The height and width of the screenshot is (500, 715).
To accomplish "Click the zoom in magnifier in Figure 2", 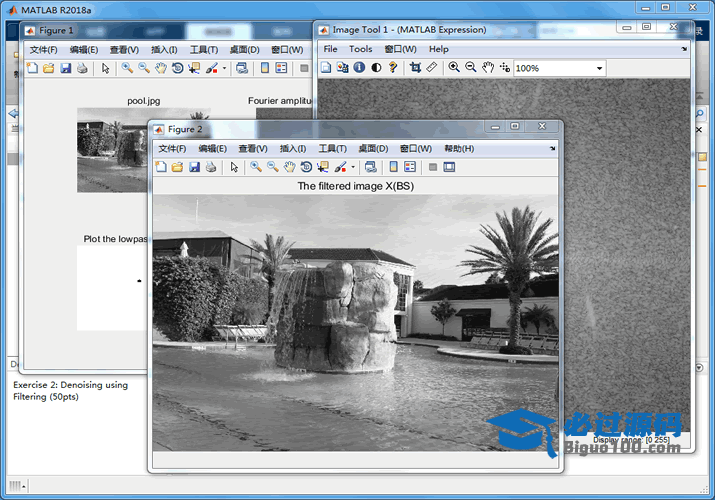I will [x=256, y=167].
